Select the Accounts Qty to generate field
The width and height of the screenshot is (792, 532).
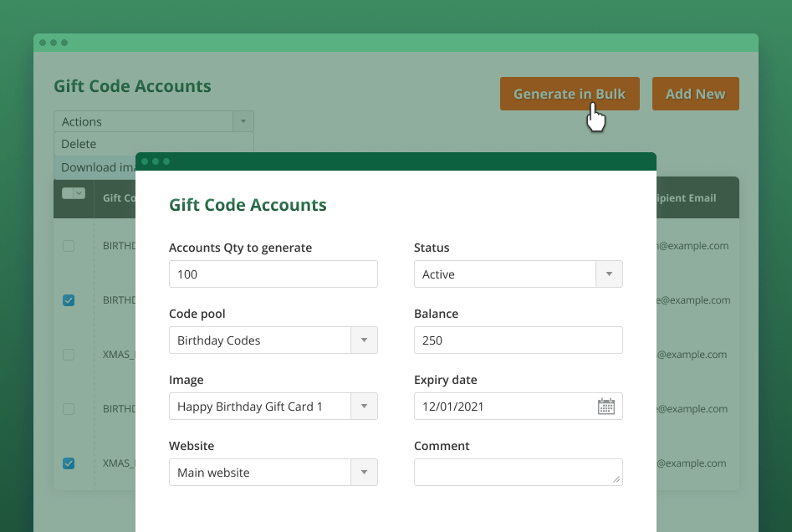(x=273, y=274)
